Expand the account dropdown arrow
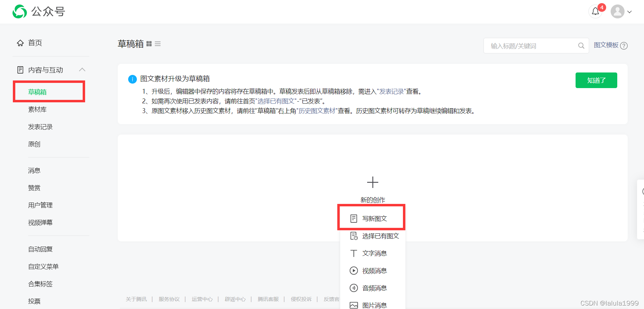The height and width of the screenshot is (309, 644). point(629,12)
